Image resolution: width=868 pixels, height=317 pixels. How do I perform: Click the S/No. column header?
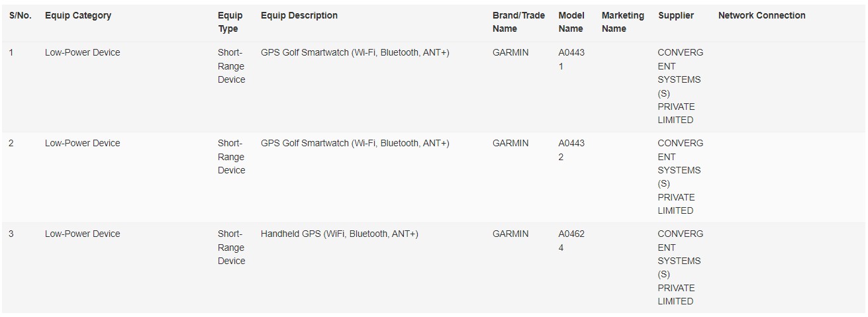[x=20, y=15]
